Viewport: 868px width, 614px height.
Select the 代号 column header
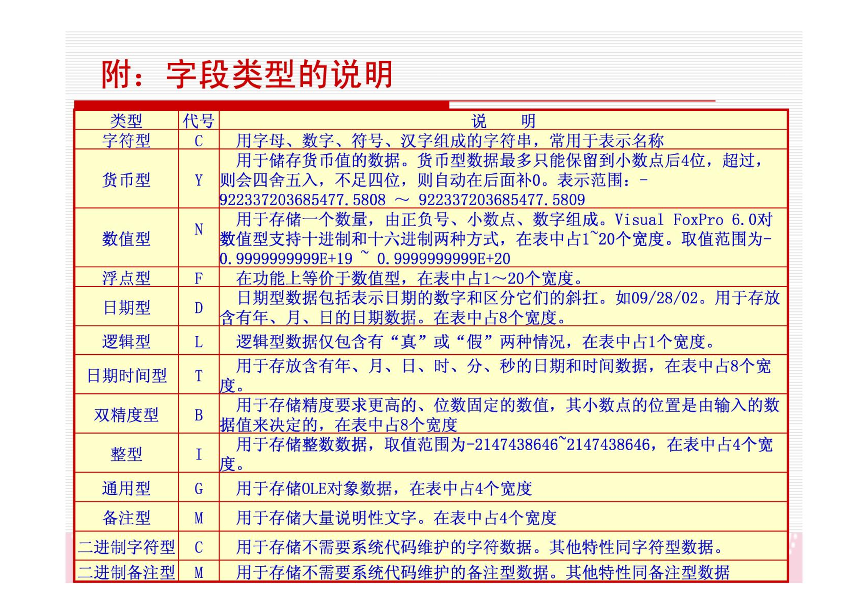coord(198,121)
